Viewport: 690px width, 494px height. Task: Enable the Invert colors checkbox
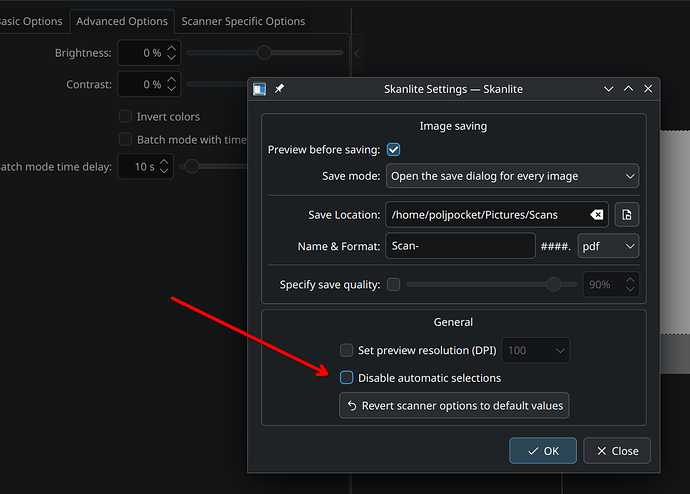[126, 117]
